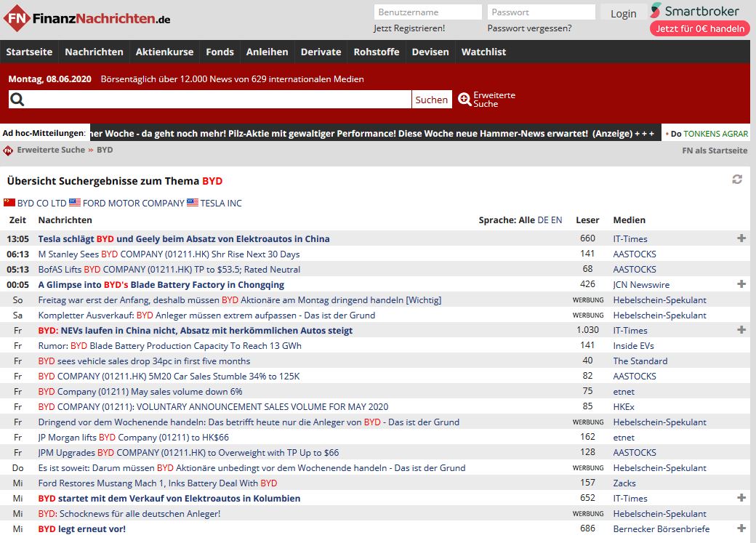
Task: Expand the BYD legt erneut vor plus
Action: 741,528
